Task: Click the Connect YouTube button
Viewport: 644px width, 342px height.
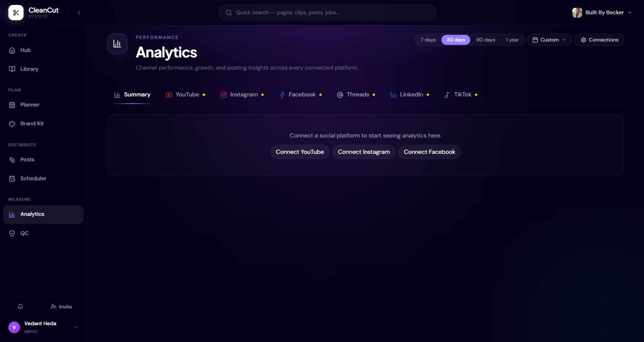Action: pos(300,152)
